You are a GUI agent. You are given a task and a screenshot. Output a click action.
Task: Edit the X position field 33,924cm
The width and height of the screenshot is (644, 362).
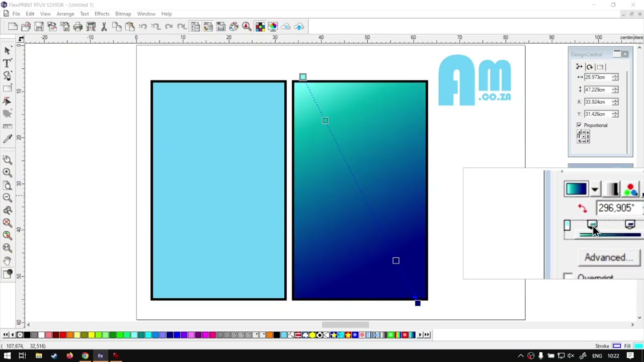(598, 102)
